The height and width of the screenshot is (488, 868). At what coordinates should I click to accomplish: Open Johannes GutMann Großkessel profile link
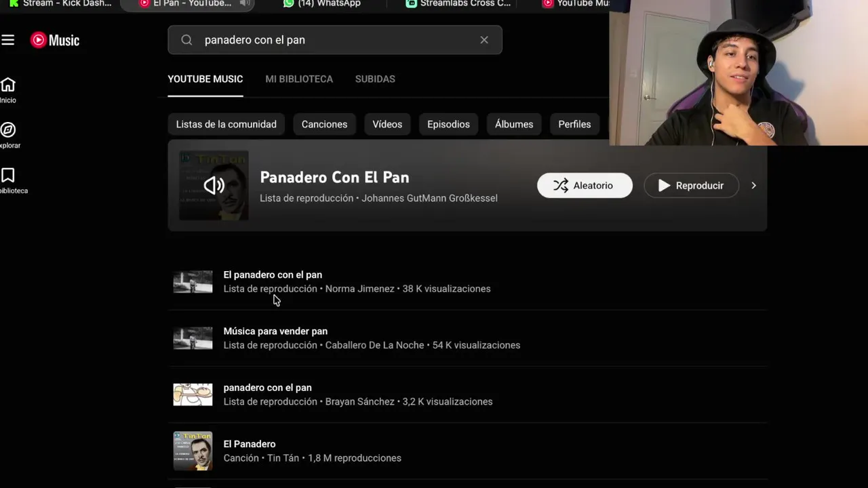pyautogui.click(x=429, y=199)
